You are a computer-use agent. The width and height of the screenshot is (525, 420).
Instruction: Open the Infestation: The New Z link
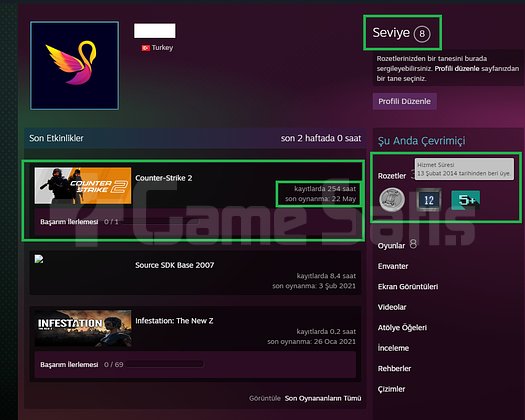(174, 321)
